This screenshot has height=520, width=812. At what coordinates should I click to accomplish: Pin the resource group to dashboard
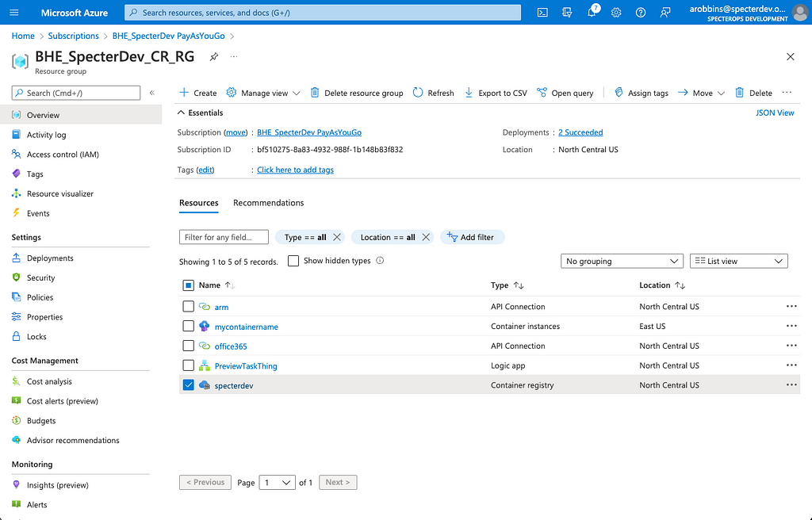click(214, 57)
